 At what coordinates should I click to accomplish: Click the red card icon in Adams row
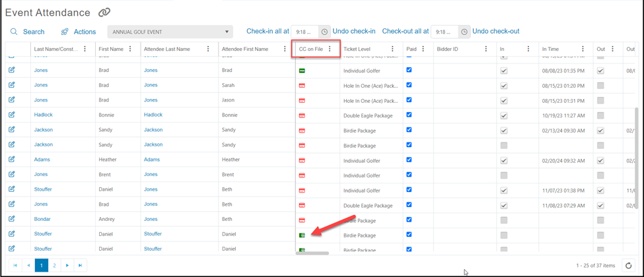click(x=302, y=160)
